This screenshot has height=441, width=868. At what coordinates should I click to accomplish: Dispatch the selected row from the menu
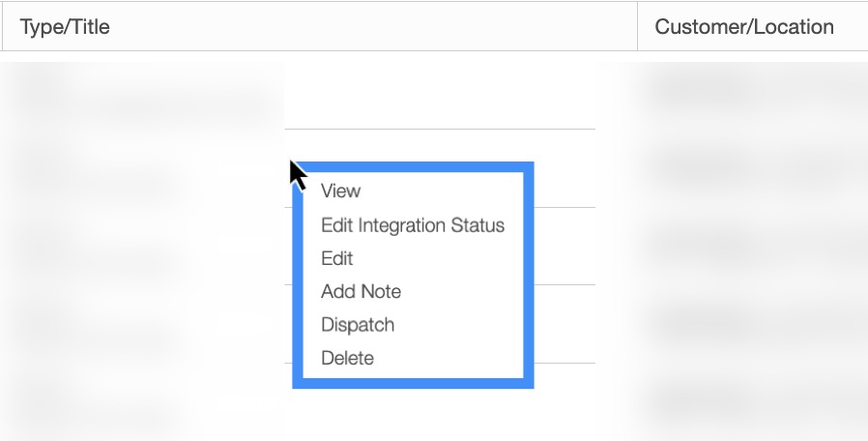coord(358,325)
